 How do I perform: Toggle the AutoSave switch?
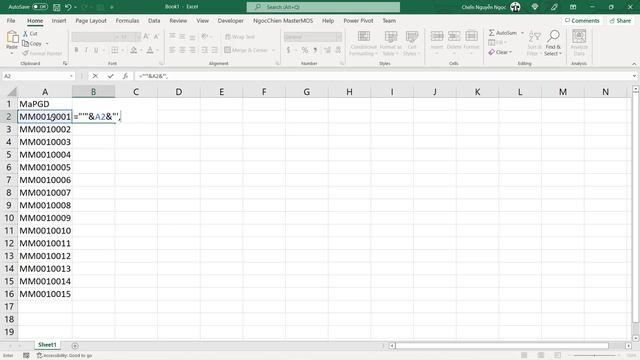click(x=40, y=7)
